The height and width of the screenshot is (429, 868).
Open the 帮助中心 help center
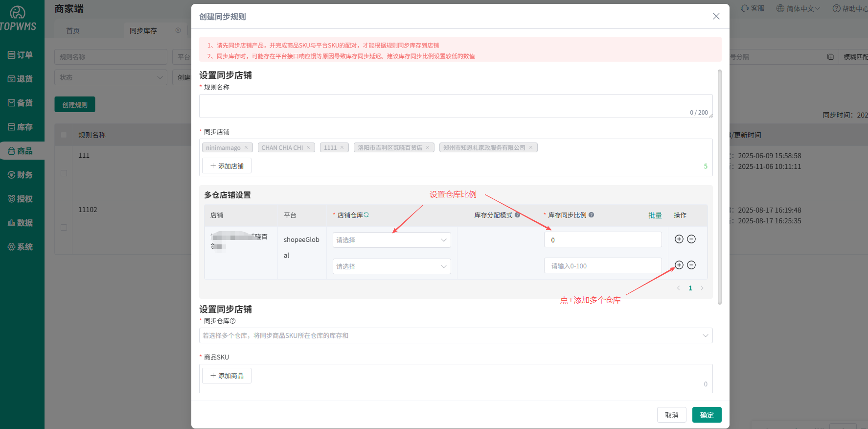pyautogui.click(x=850, y=8)
